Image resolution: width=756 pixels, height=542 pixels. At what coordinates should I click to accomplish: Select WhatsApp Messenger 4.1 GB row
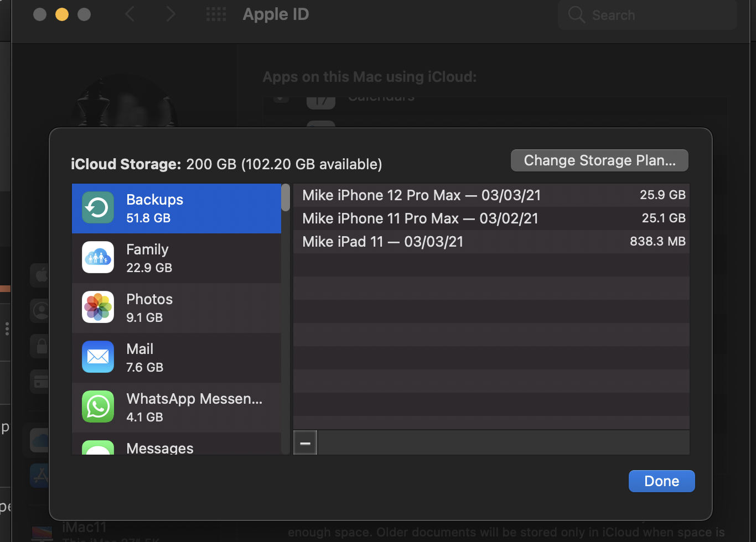point(177,408)
